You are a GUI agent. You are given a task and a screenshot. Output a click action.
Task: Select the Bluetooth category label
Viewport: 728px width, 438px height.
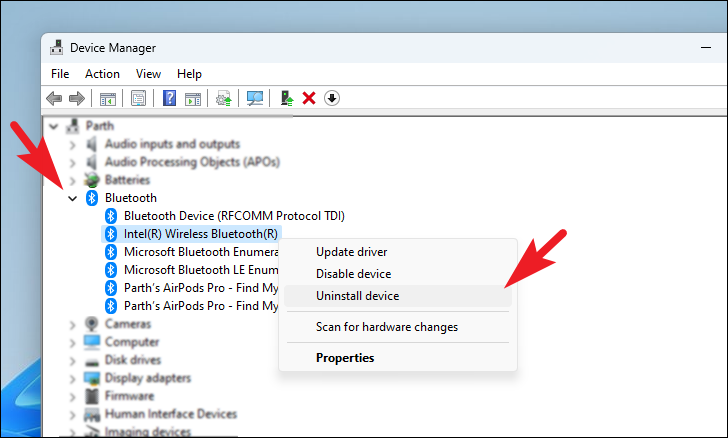[130, 198]
